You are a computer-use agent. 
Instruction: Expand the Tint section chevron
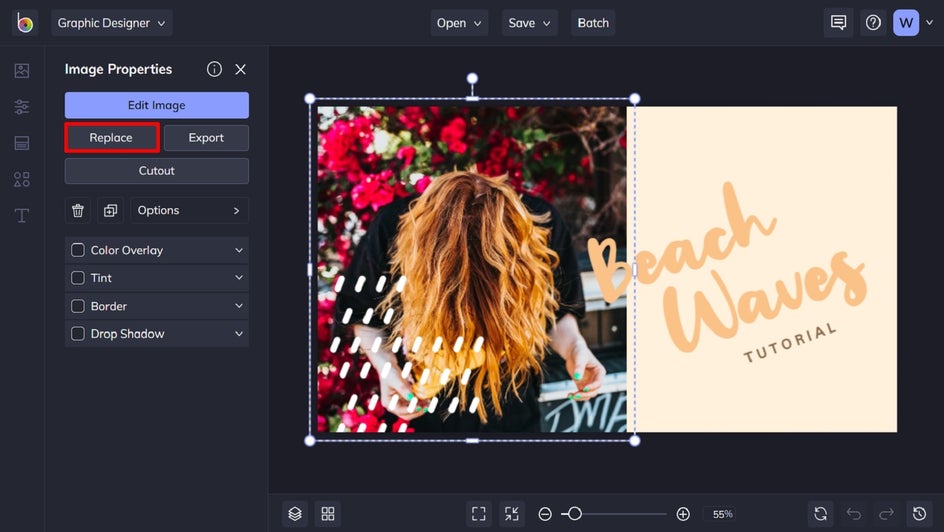point(239,277)
